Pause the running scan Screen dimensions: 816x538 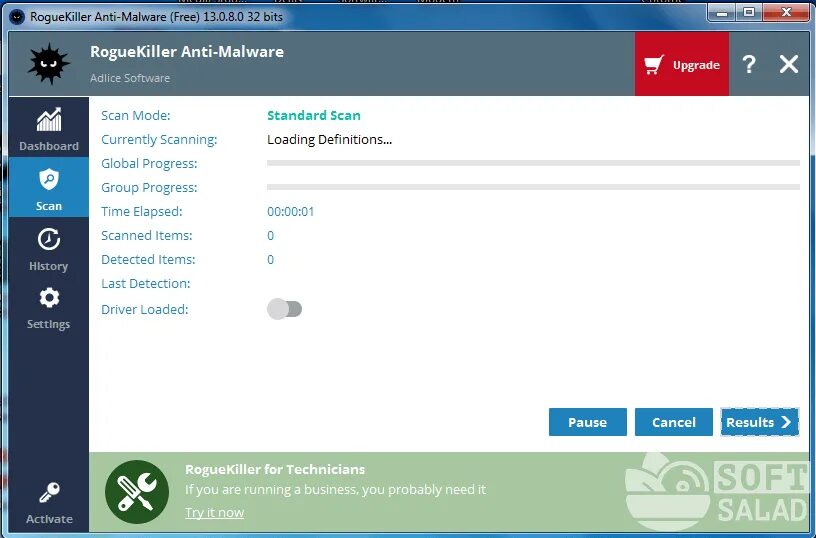[588, 422]
